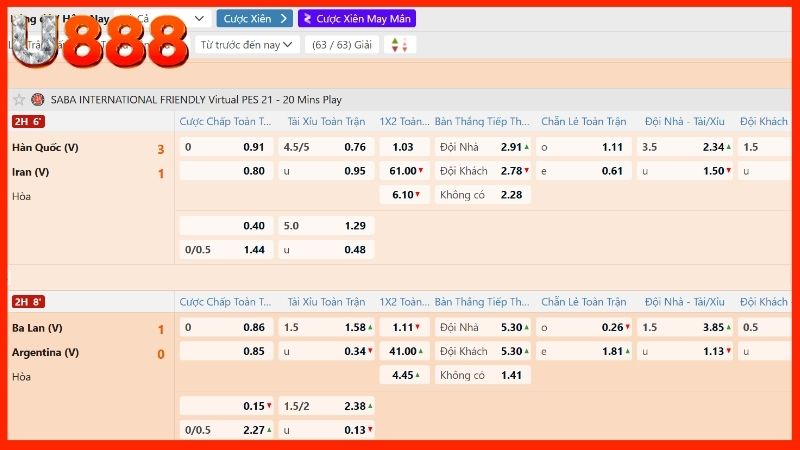The height and width of the screenshot is (450, 800).
Task: Select 1X2 draw odds 4.45
Action: pyautogui.click(x=405, y=375)
